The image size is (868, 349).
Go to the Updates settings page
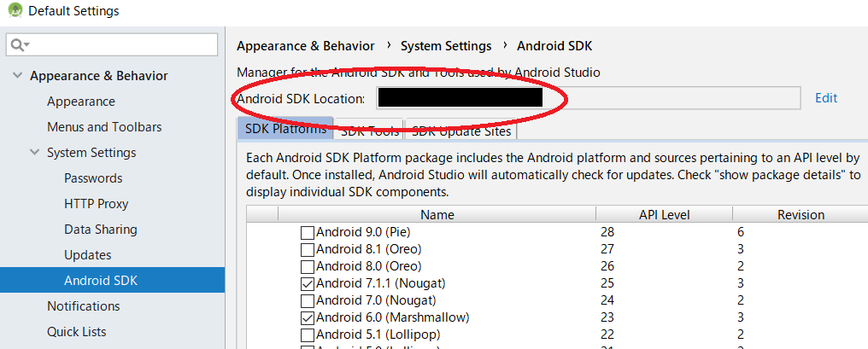click(x=87, y=255)
